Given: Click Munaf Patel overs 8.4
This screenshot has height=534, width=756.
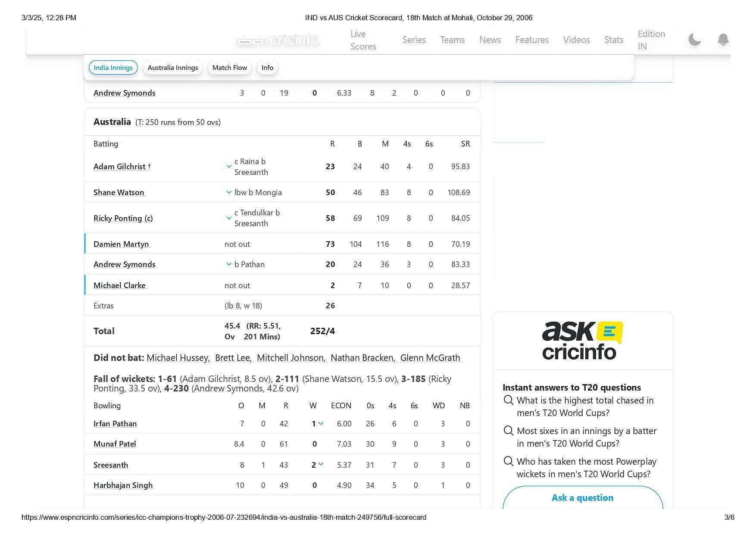Looking at the screenshot, I should click(239, 444).
